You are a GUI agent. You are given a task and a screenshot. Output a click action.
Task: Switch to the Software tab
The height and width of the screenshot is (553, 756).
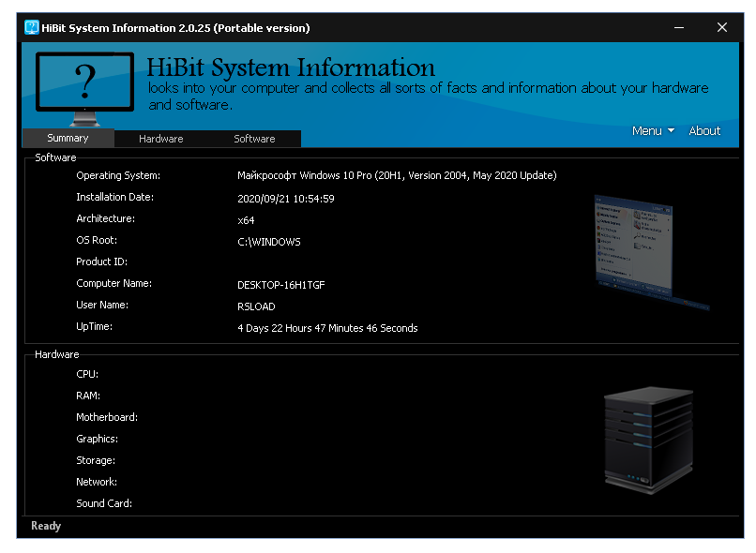(x=253, y=139)
